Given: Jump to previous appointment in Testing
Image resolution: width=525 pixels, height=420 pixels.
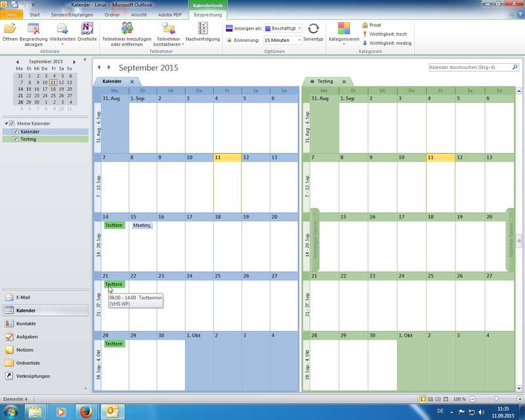Looking at the screenshot, I should click(x=315, y=240).
